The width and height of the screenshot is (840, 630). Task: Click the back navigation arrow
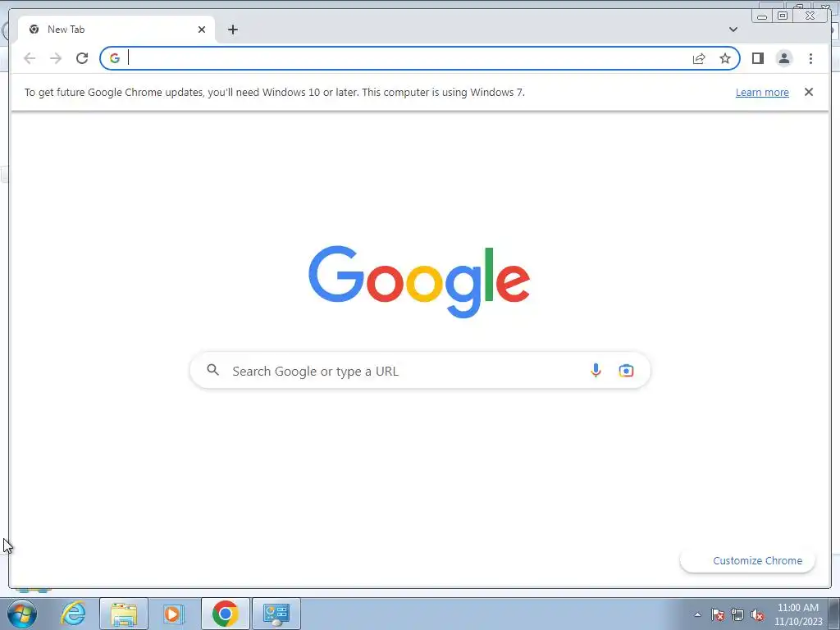pyautogui.click(x=30, y=58)
